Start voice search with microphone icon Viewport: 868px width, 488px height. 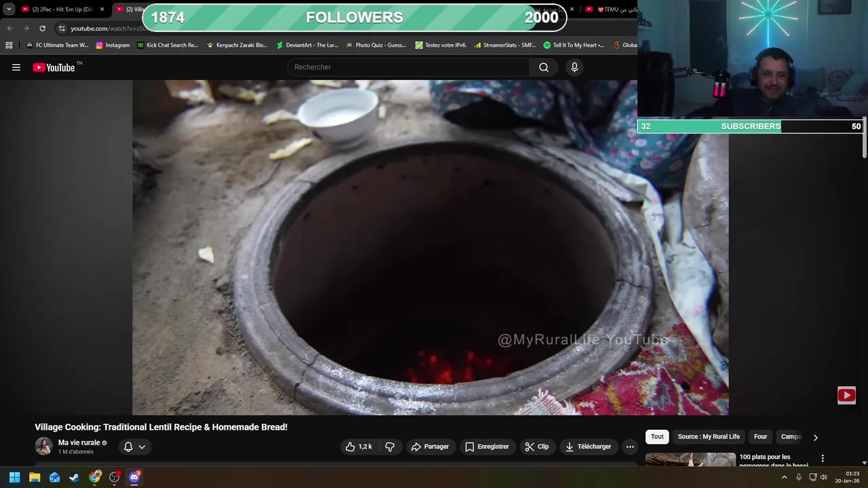pyautogui.click(x=574, y=67)
